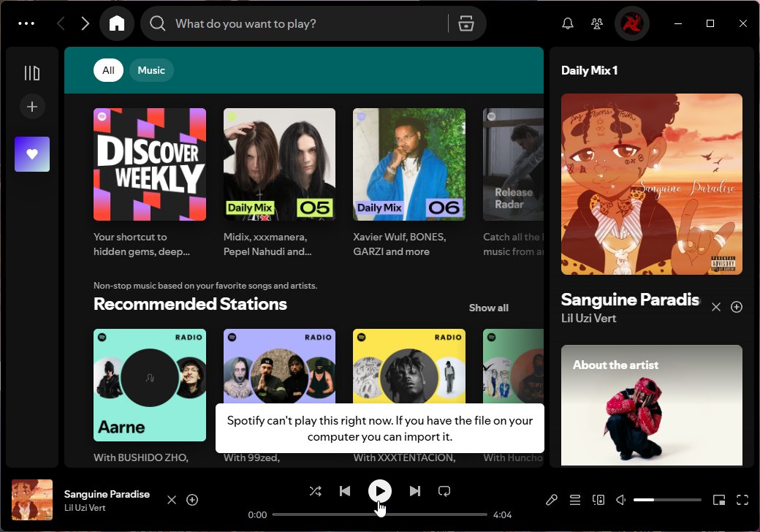The height and width of the screenshot is (532, 760).
Task: Expand Your Library sidebar icon
Action: (32, 73)
